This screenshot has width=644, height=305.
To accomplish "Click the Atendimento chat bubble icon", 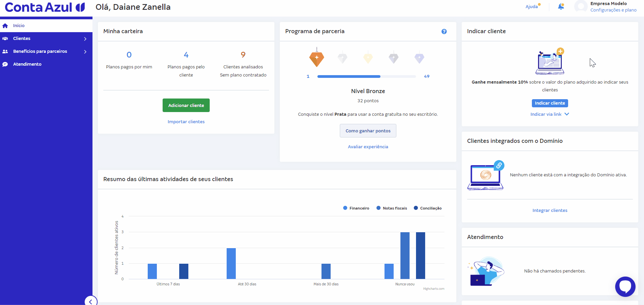I will pos(5,64).
